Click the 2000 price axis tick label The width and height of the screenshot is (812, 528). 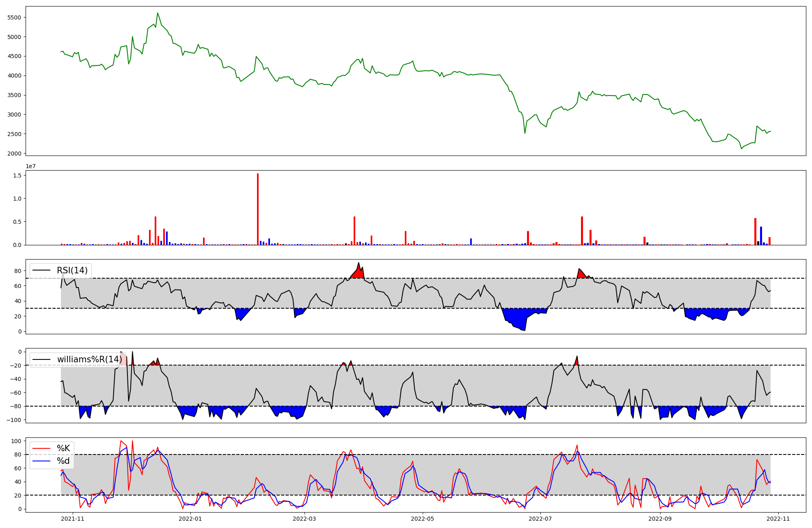click(x=14, y=154)
